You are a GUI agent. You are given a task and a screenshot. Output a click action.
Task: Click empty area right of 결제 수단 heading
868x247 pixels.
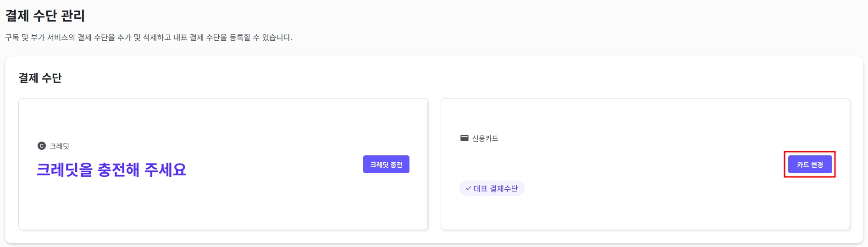(x=413, y=78)
